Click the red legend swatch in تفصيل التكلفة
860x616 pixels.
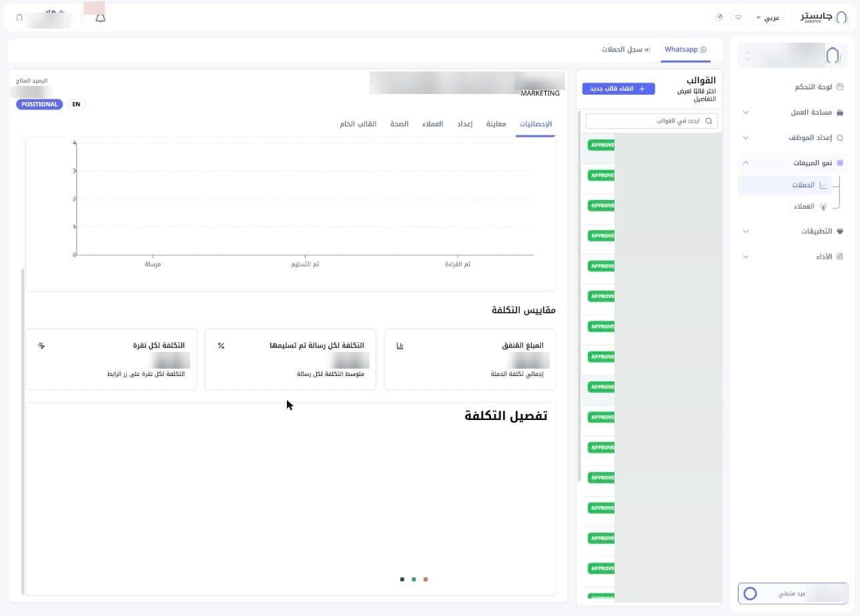click(426, 579)
